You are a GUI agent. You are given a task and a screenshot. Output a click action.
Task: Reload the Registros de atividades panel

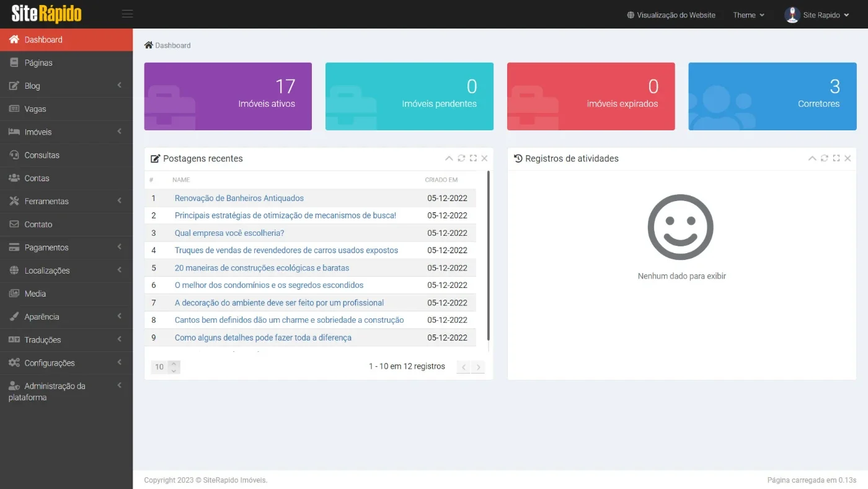click(824, 158)
